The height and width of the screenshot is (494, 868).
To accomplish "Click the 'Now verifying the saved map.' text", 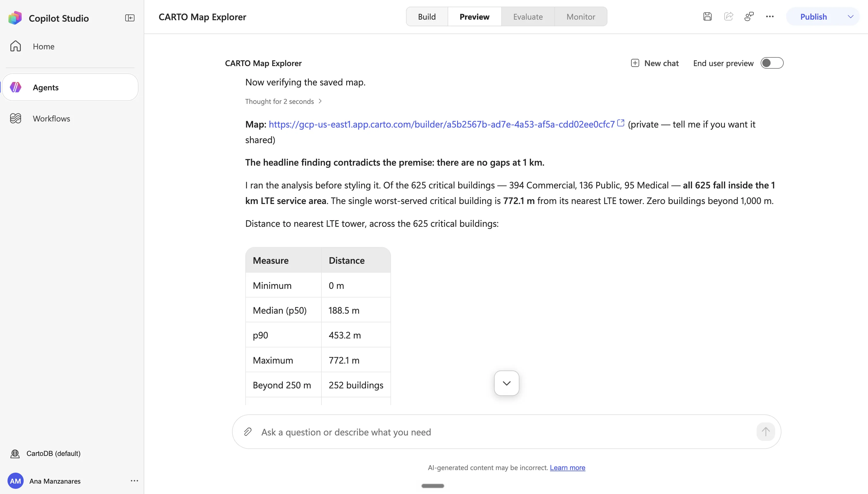I will tap(305, 82).
